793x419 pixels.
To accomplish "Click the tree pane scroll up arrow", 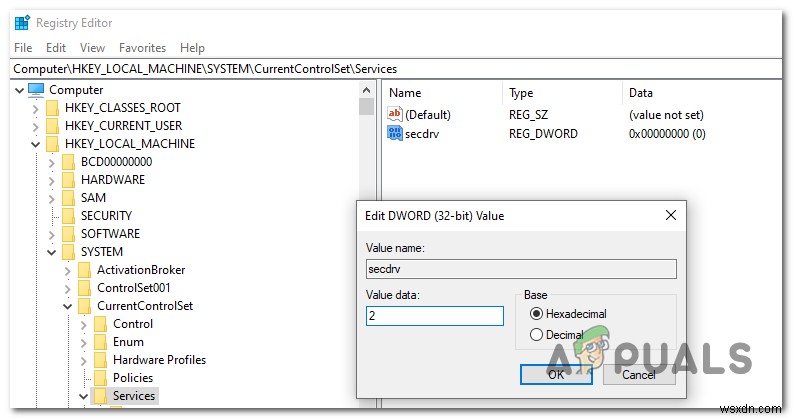I will (367, 91).
